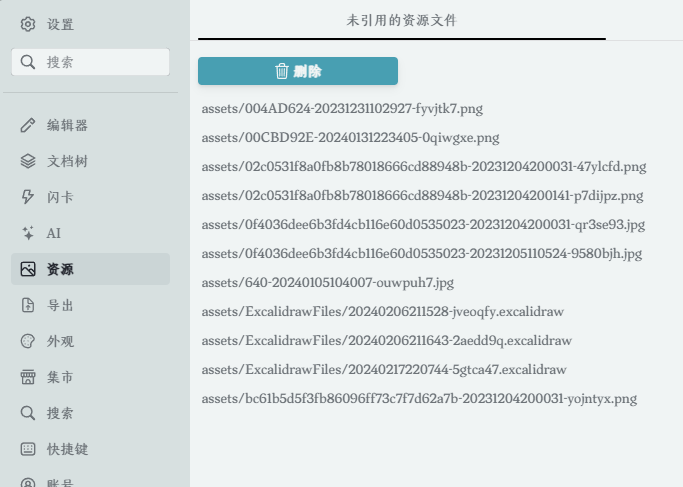Click the palette icon for 外观
Image resolution: width=683 pixels, height=487 pixels.
[28, 341]
